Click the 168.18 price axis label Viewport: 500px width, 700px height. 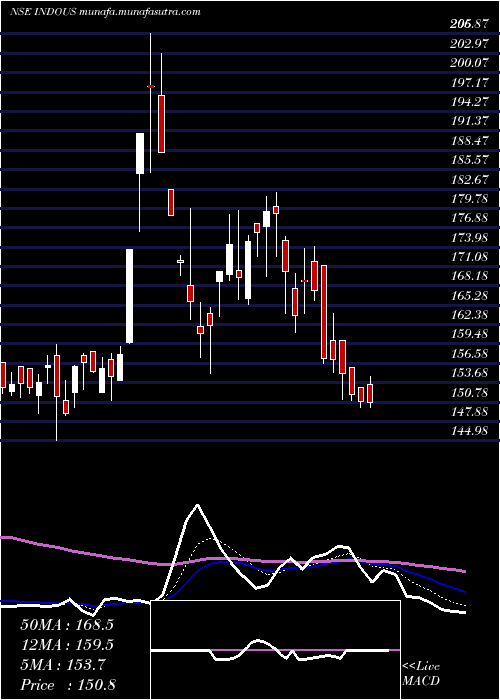click(469, 276)
